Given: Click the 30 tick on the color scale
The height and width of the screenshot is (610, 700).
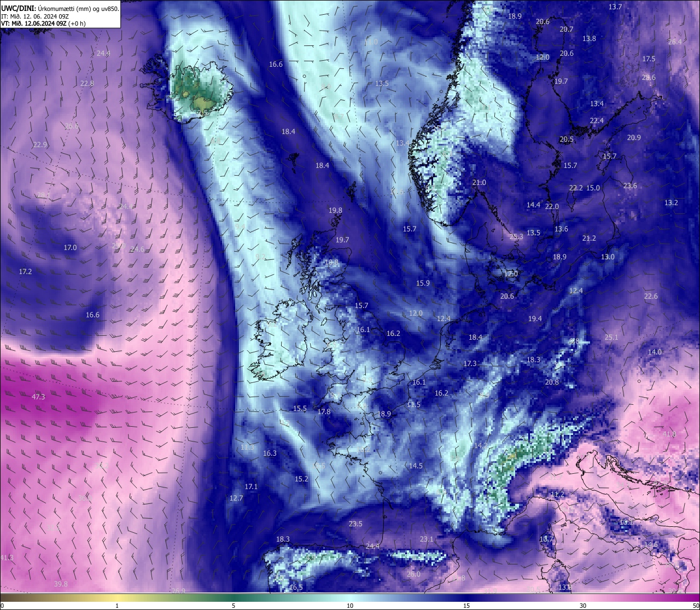Looking at the screenshot, I should 583,606.
